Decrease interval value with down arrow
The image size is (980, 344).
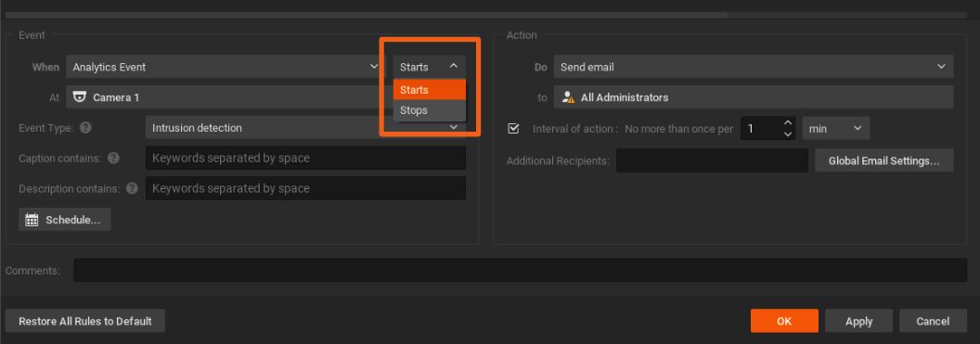tap(788, 134)
